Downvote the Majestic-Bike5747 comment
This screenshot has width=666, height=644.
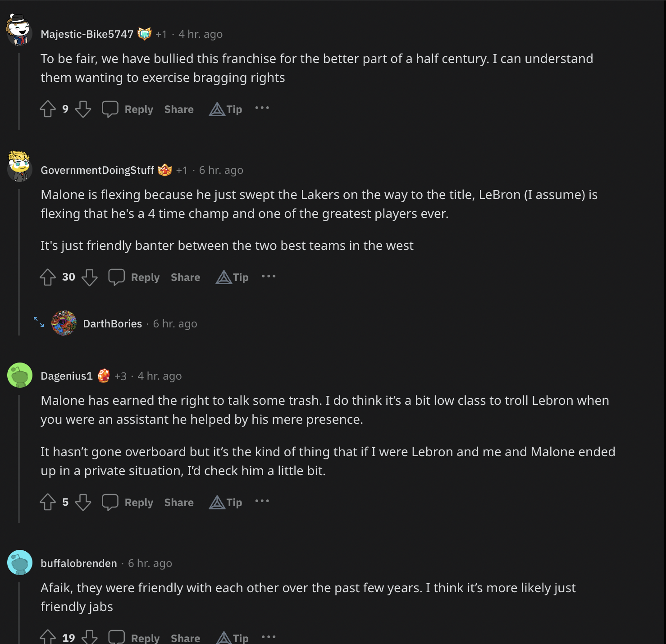coord(83,109)
